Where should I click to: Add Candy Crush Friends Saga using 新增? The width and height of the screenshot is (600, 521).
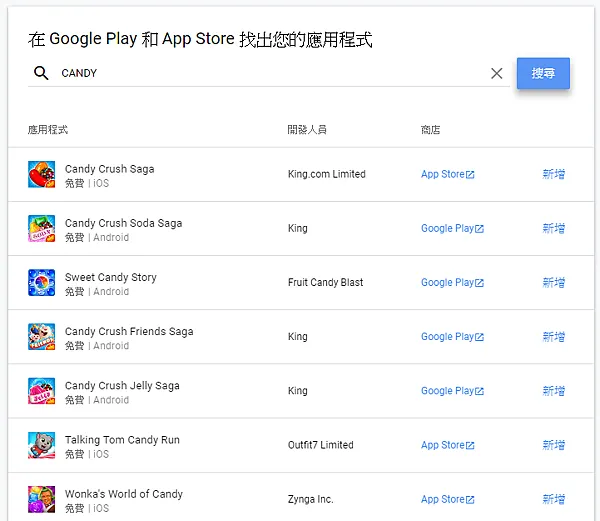[553, 337]
